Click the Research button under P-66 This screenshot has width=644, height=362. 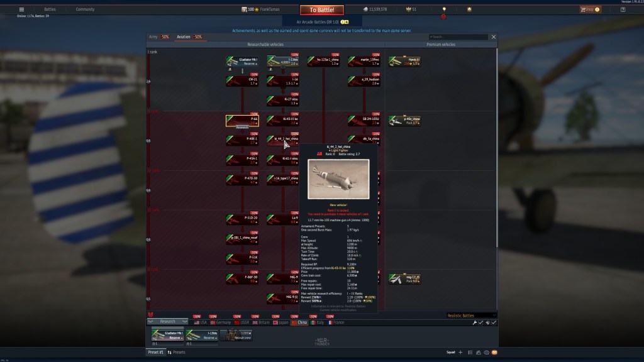tap(242, 127)
